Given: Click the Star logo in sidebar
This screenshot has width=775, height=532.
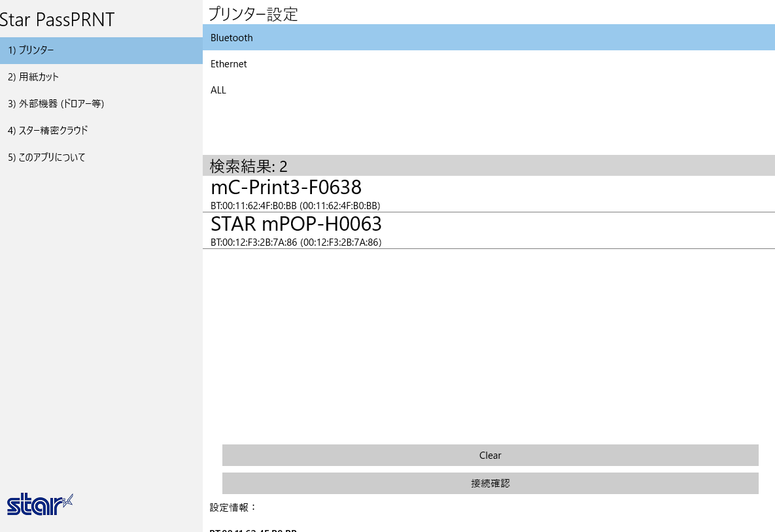Looking at the screenshot, I should [x=40, y=504].
